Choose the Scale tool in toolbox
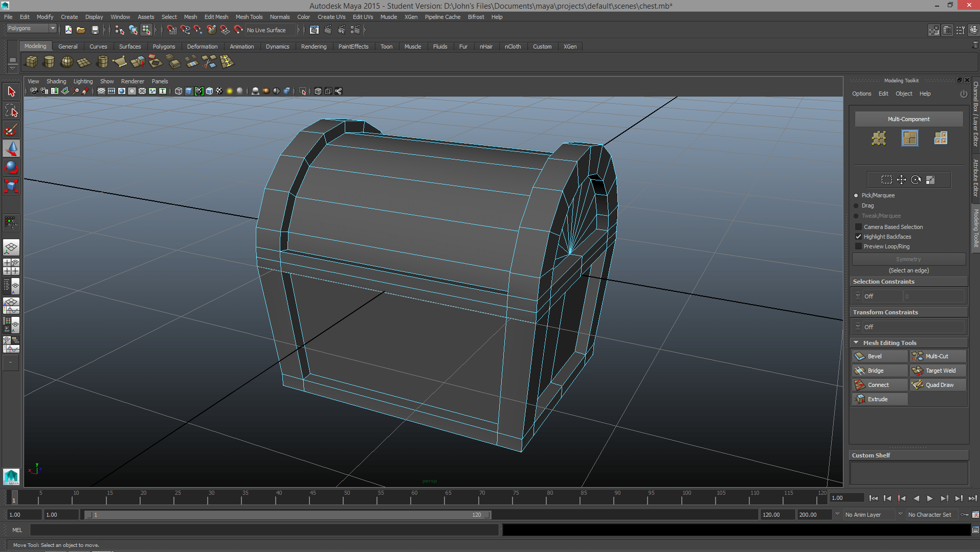This screenshot has height=552, width=980. 11,186
